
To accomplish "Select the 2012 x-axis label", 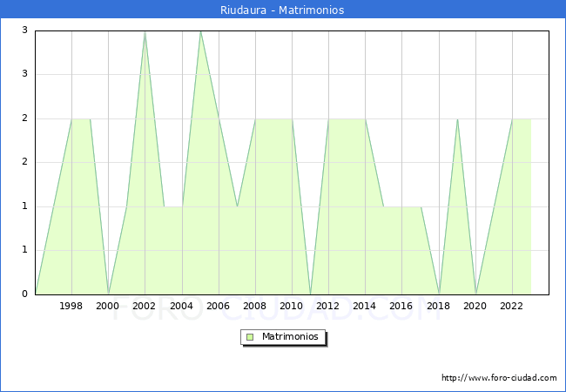I will click(327, 306).
